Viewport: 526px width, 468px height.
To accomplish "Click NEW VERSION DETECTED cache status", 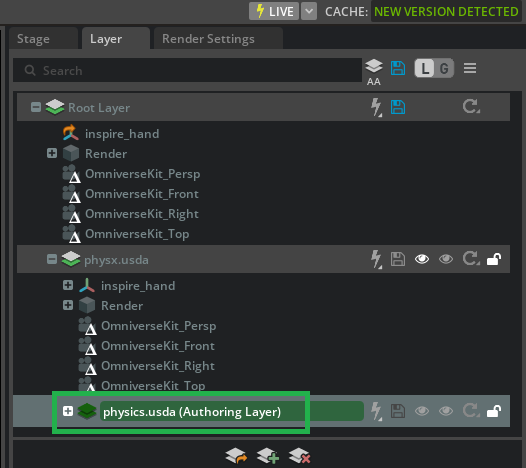I will tap(446, 12).
